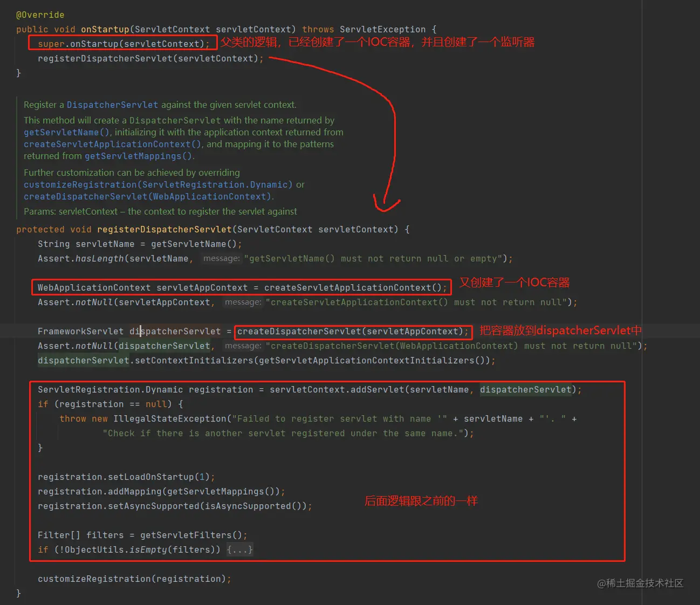Click ServletRegistration.Dynamic in the registration declaration
This screenshot has height=605, width=700.
tap(111, 389)
